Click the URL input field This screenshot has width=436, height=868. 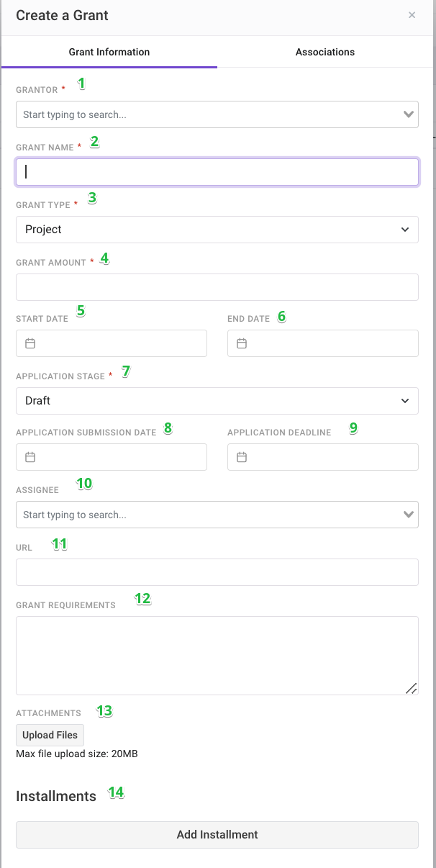coord(217,571)
